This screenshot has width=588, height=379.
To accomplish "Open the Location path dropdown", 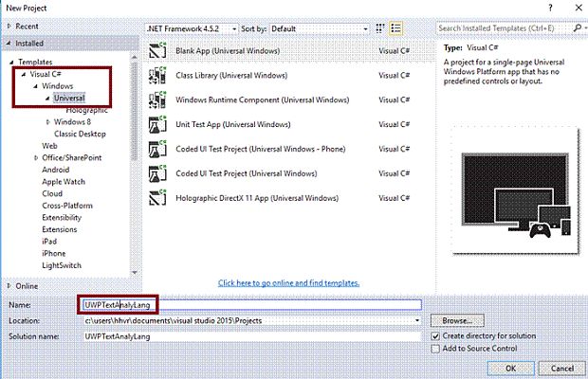I will [417, 320].
